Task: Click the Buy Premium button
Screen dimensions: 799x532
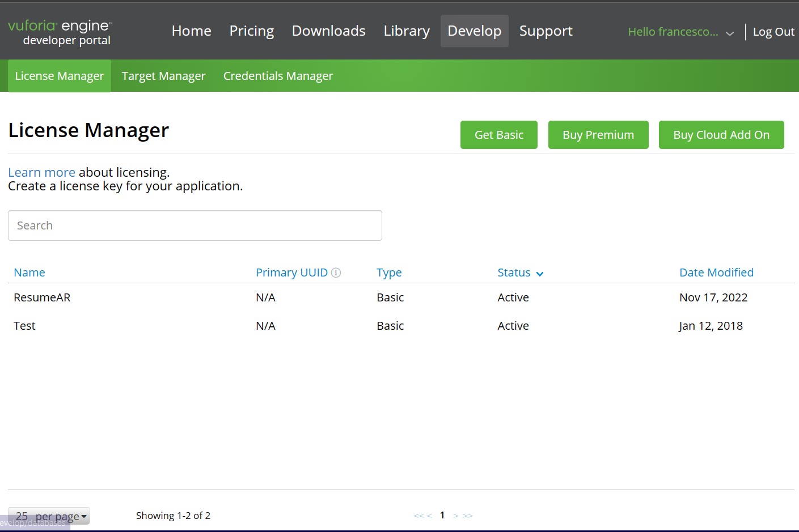Action: coord(598,135)
